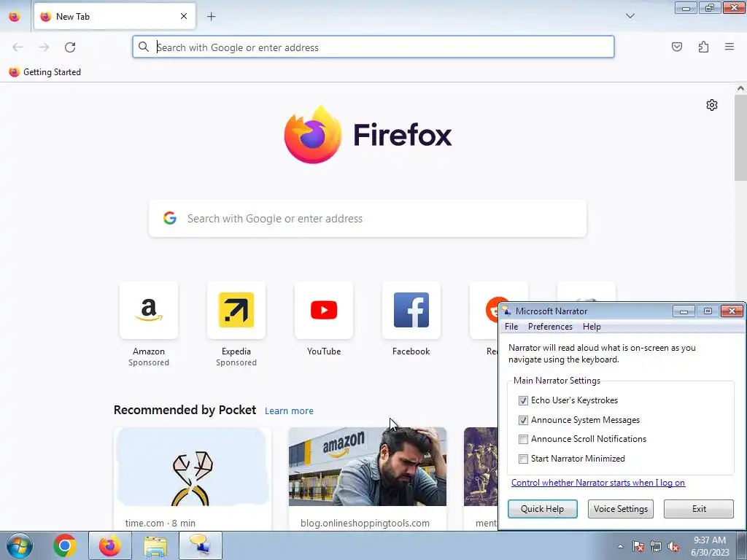
Task: Click Learn more beside Recommended by Pocket
Action: point(289,411)
